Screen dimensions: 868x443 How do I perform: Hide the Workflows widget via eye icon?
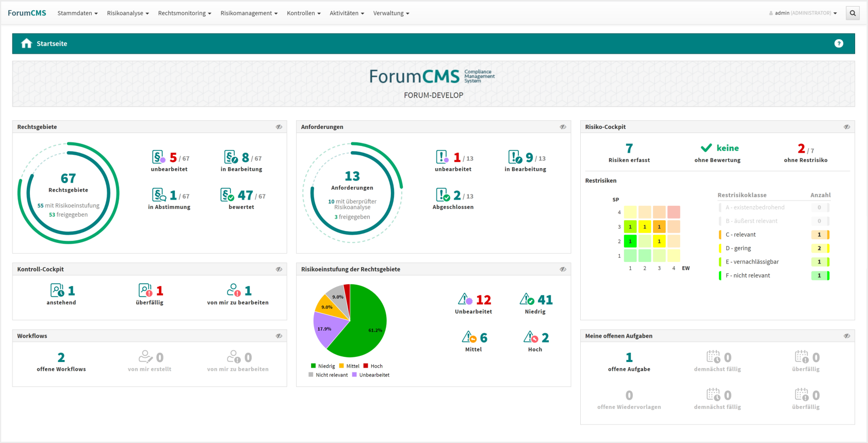tap(279, 336)
